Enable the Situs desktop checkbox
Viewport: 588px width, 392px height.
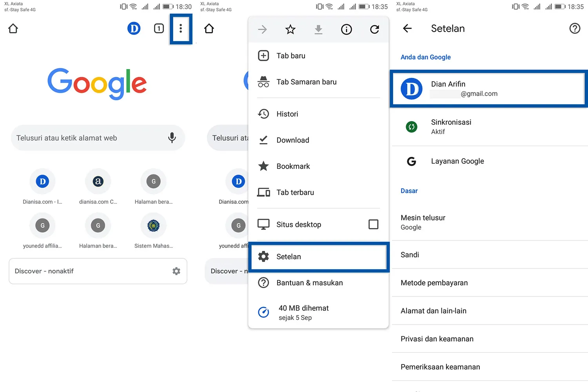pos(373,224)
